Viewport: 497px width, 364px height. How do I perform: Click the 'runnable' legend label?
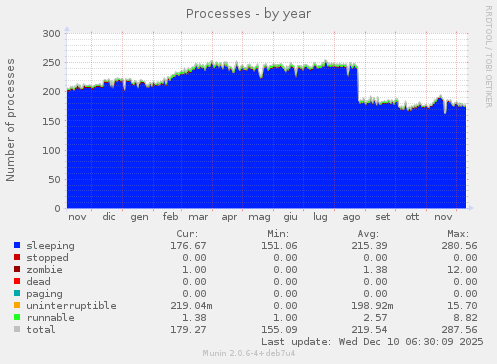50,318
